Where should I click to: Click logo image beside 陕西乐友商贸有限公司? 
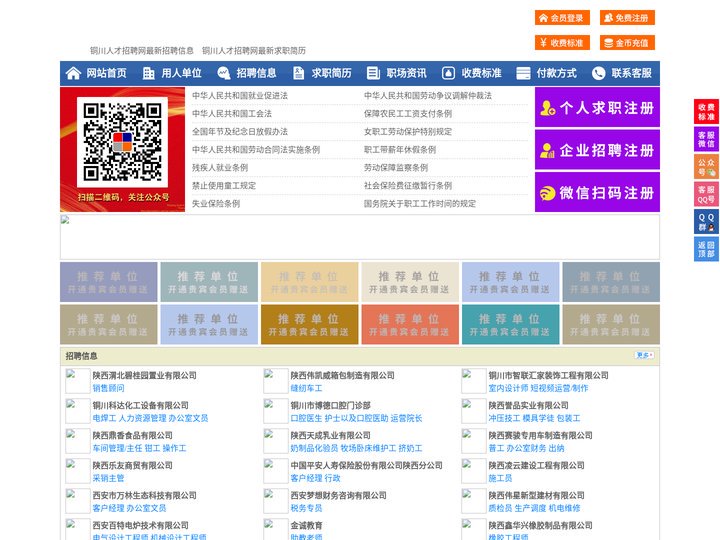coord(78,471)
